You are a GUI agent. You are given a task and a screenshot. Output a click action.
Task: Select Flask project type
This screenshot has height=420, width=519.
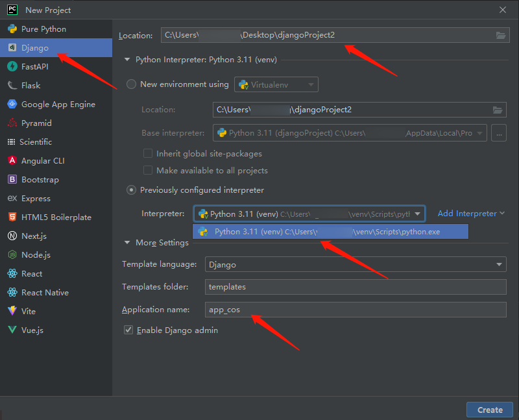pos(56,86)
